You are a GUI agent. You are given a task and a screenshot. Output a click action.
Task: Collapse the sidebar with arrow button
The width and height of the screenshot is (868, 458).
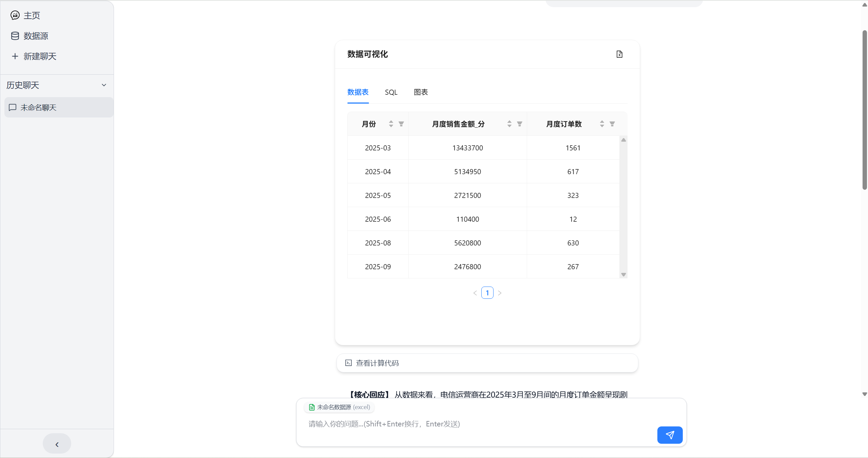point(57,444)
